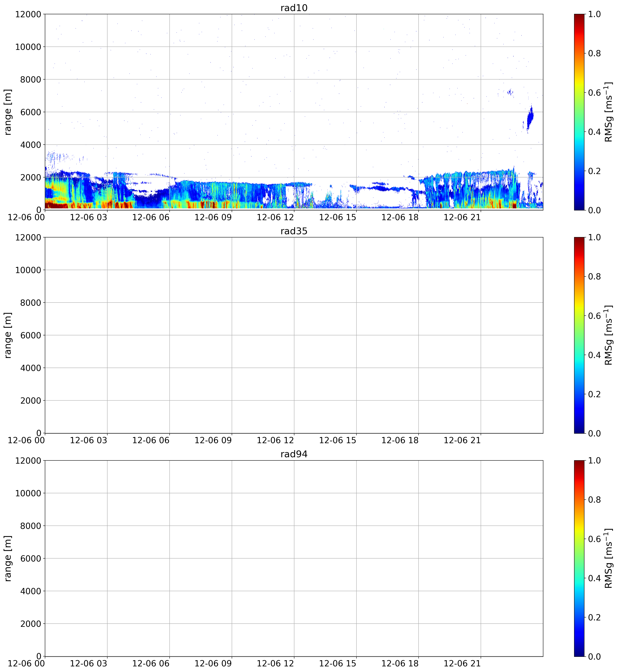This screenshot has height=672, width=618.
Task: Click the 12-06 03 tick under rad10
Action: [89, 217]
